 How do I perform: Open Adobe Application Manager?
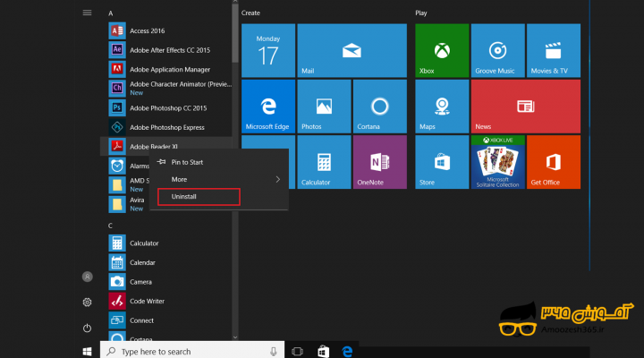click(x=166, y=70)
